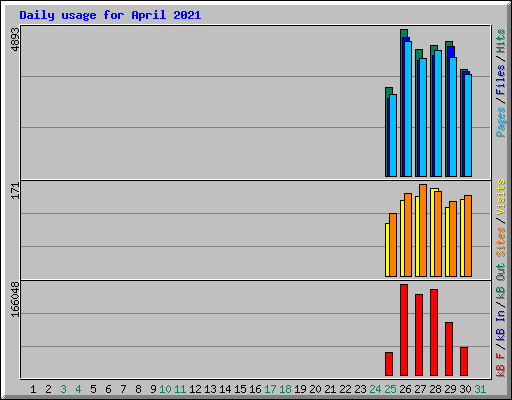The height and width of the screenshot is (400, 512).
Task: Click the yellow 'Visits' legend label
Action: [500, 197]
